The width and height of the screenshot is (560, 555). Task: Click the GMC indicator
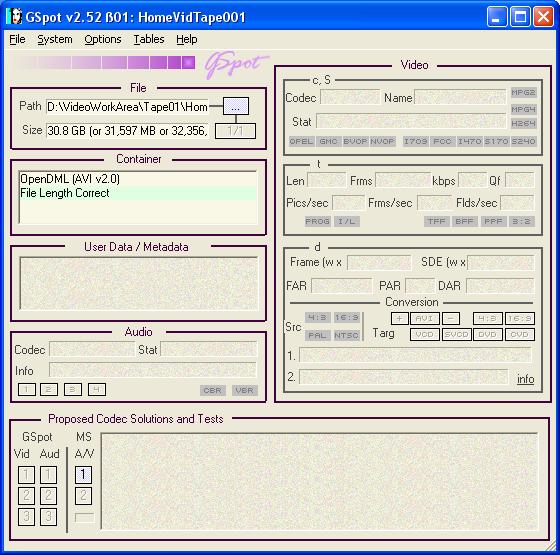[328, 141]
